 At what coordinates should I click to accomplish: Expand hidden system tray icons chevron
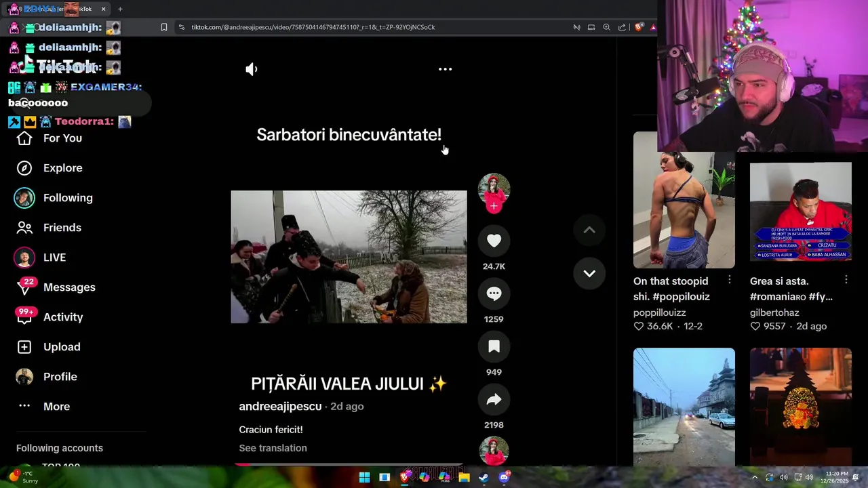click(x=754, y=477)
